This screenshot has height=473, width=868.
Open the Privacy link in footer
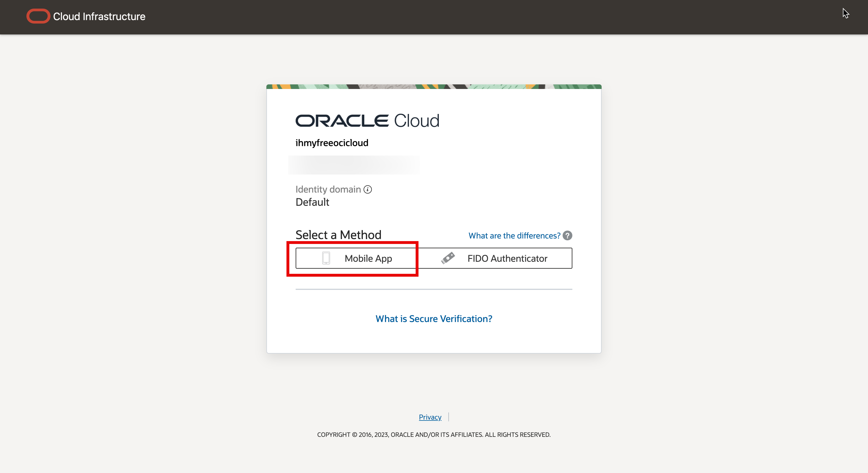pyautogui.click(x=430, y=417)
